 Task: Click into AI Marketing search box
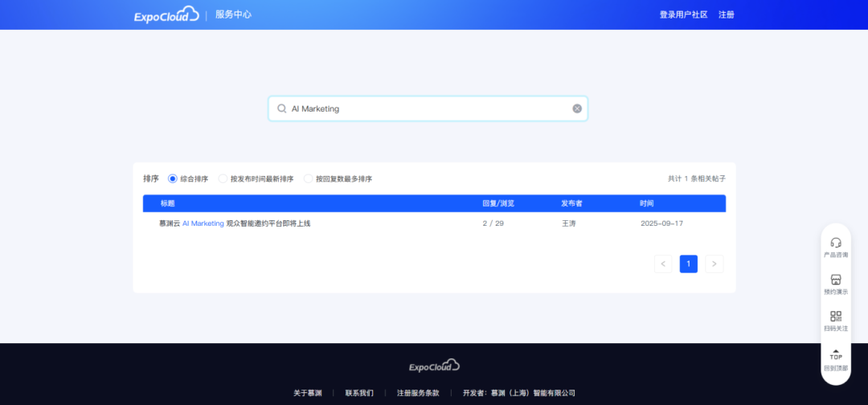[426, 108]
